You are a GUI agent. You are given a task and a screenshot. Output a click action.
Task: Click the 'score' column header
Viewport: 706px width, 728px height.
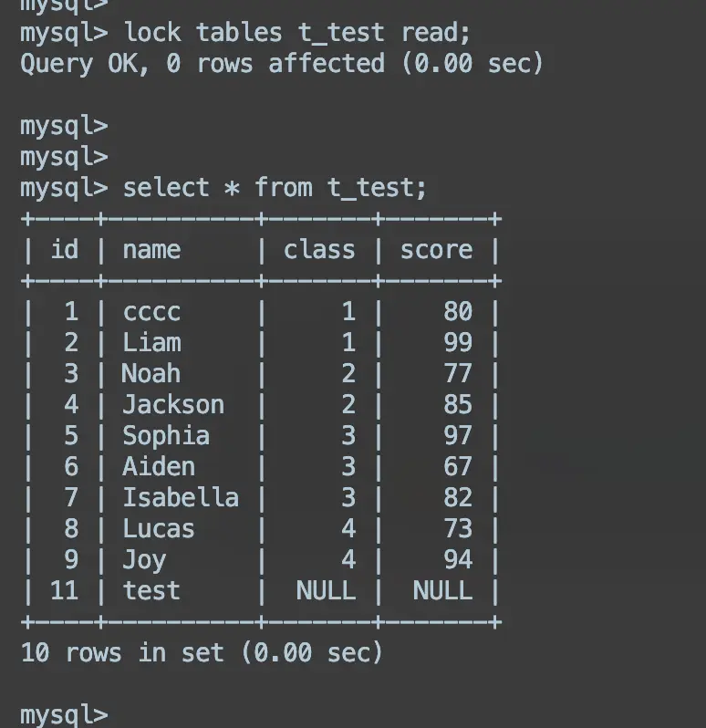coord(436,250)
